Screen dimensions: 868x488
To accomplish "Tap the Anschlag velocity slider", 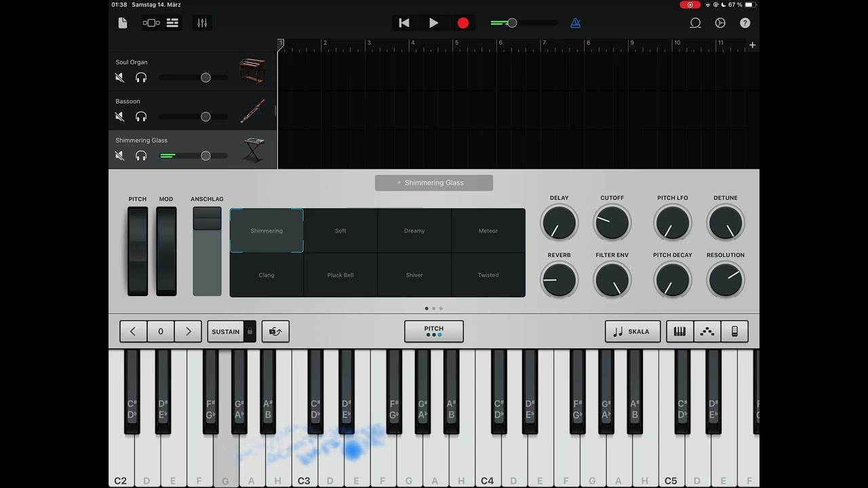I will 207,251.
